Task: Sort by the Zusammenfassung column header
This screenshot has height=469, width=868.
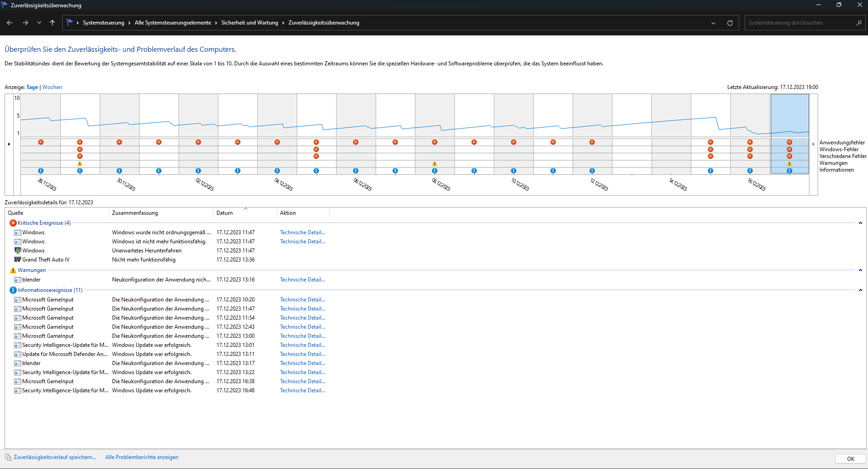Action: (161, 213)
